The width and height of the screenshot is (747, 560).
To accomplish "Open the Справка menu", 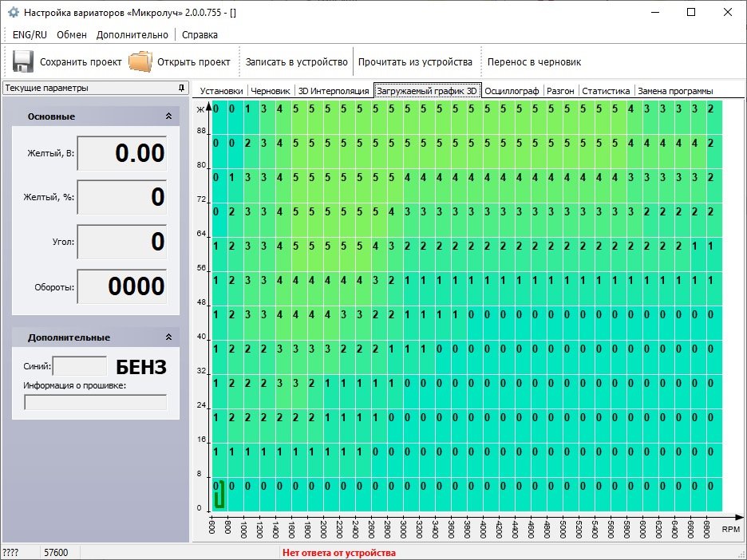I will pos(200,35).
